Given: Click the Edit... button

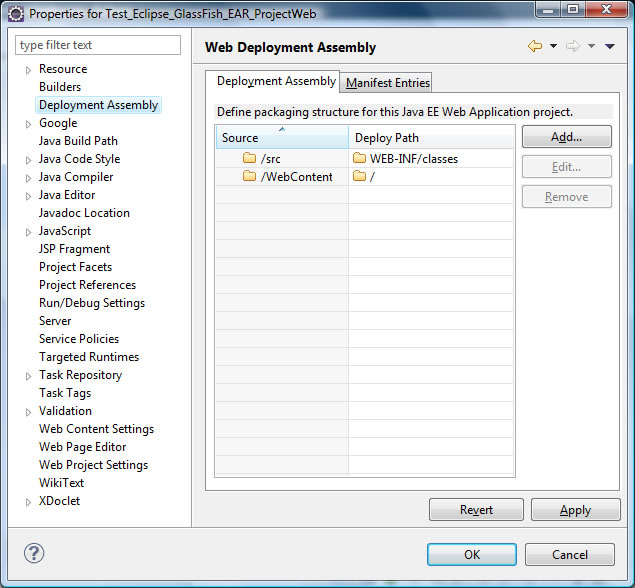Looking at the screenshot, I should pyautogui.click(x=567, y=167).
